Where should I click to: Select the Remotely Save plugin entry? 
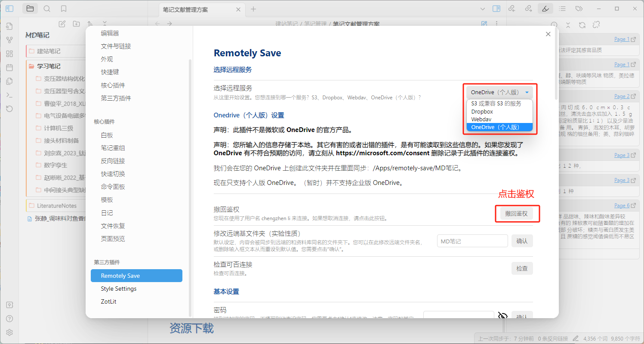136,276
